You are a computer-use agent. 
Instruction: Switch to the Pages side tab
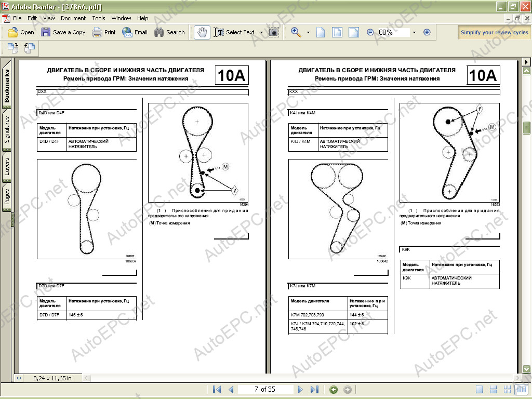pyautogui.click(x=7, y=197)
